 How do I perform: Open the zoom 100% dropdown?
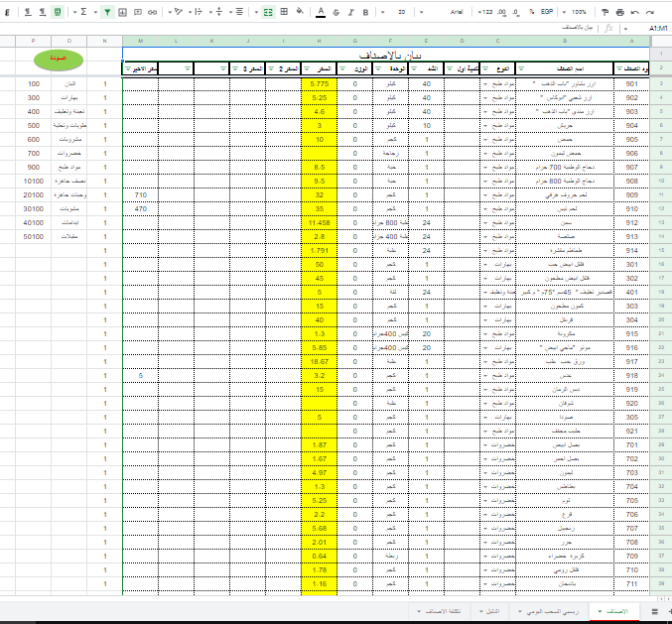coord(579,12)
